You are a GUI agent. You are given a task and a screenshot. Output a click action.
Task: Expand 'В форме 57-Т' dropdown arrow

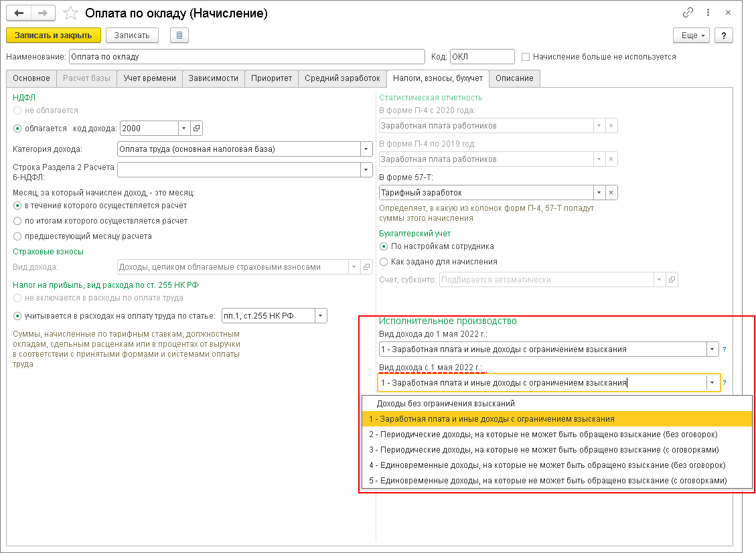click(x=599, y=192)
